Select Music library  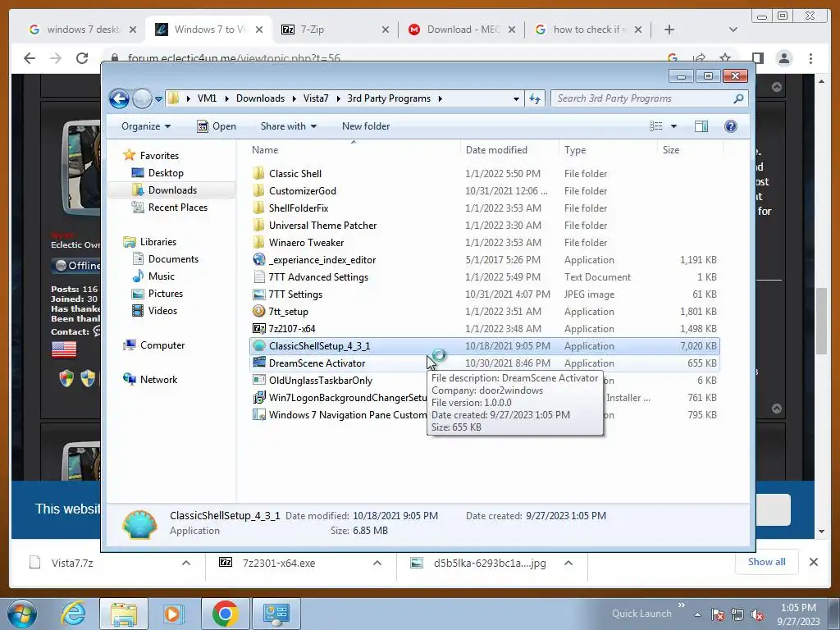[x=162, y=276]
